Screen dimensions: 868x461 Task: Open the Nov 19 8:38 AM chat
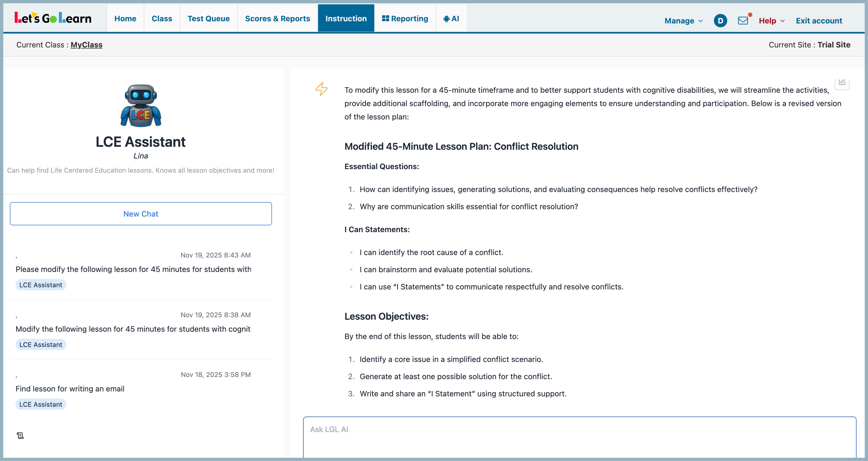pyautogui.click(x=133, y=329)
